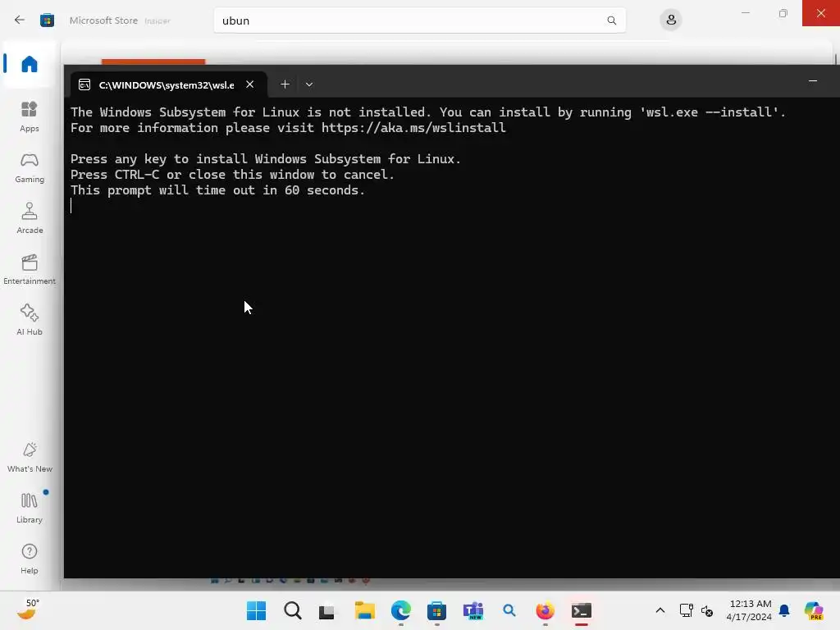Open Library in the Store sidebar

(x=30, y=509)
